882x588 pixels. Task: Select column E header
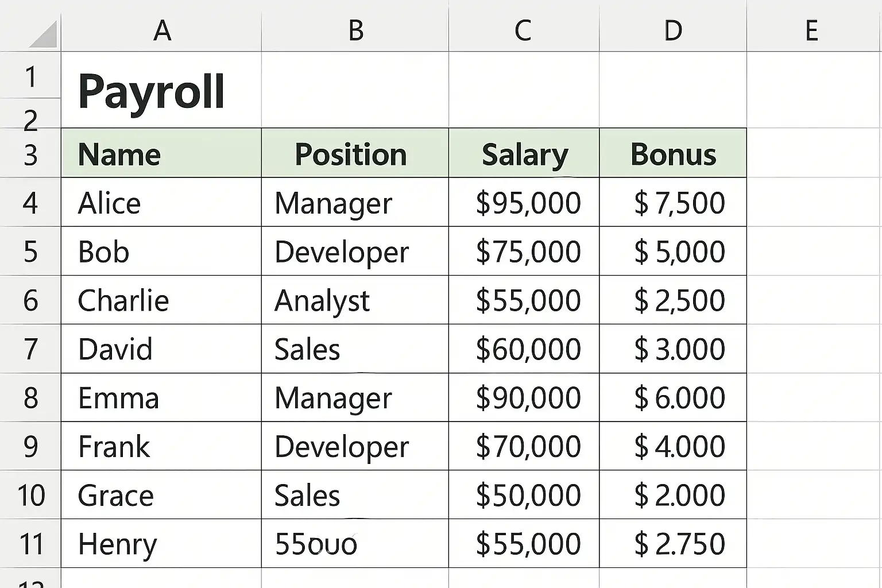click(811, 30)
